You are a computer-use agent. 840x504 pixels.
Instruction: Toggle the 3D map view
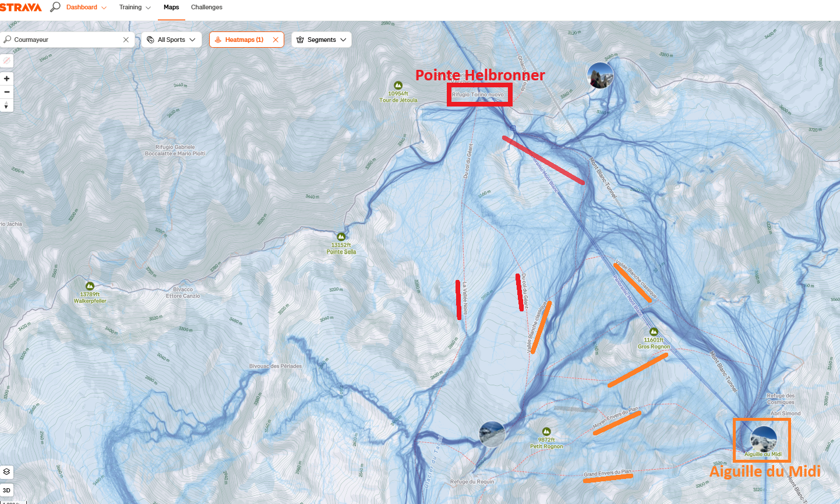[6, 490]
